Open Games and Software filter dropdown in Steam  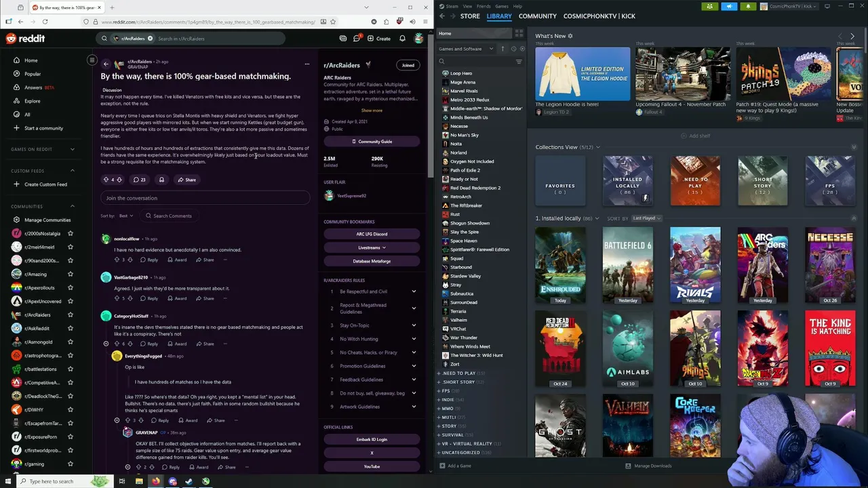pos(467,49)
